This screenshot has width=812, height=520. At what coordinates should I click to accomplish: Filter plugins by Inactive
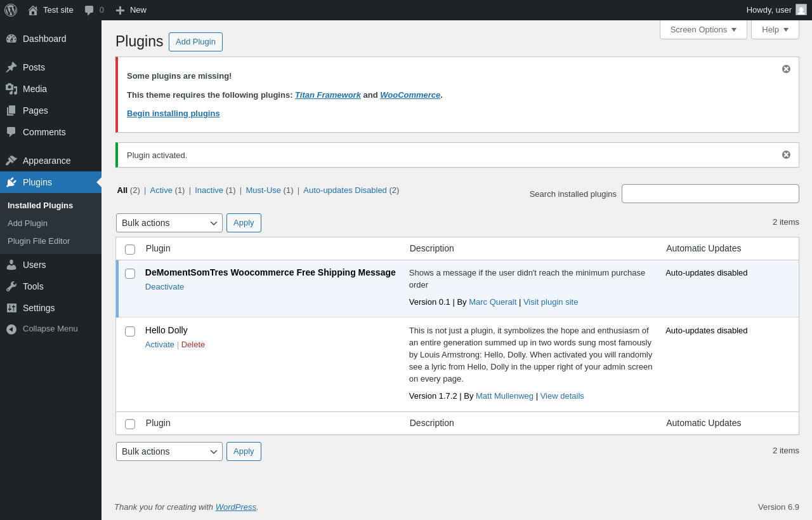click(x=209, y=190)
